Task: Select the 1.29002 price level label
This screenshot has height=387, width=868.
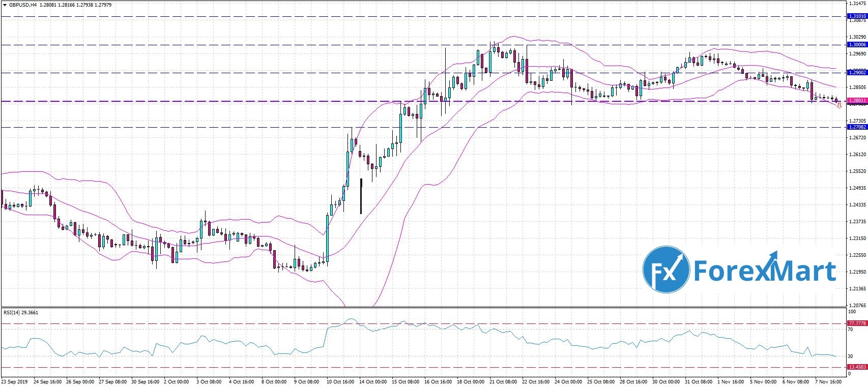Action: pyautogui.click(x=857, y=73)
